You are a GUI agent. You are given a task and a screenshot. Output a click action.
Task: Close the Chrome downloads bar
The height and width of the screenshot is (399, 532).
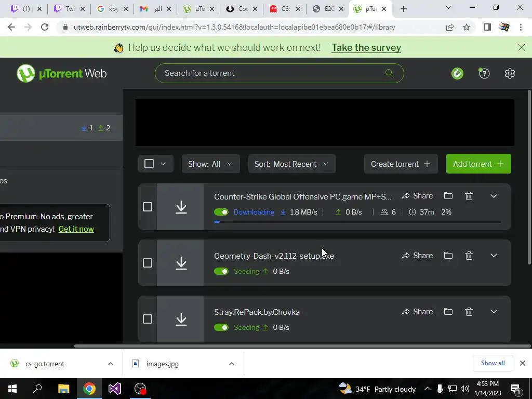[x=523, y=363]
